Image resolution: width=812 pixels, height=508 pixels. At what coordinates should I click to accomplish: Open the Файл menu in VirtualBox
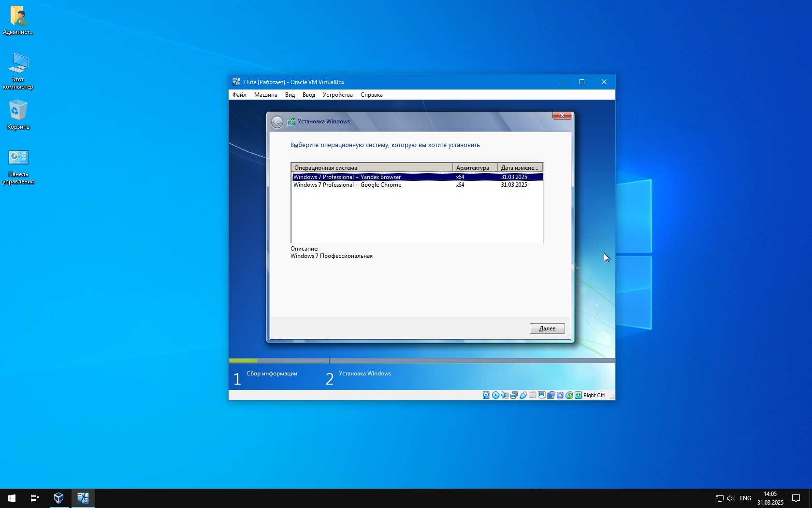pyautogui.click(x=239, y=95)
